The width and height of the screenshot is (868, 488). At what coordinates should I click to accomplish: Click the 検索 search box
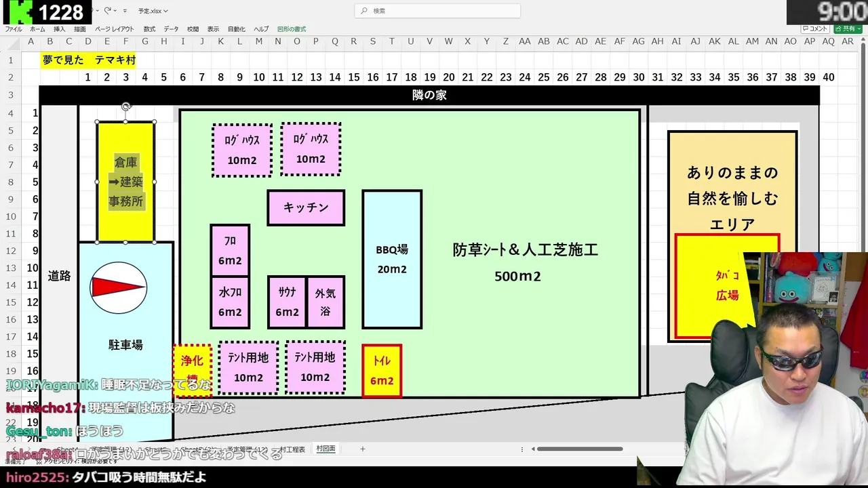click(437, 11)
